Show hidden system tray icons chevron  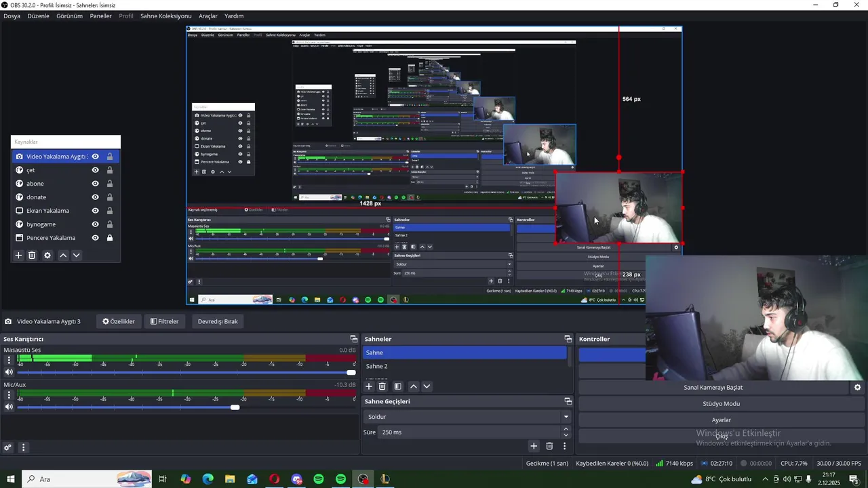coord(766,479)
